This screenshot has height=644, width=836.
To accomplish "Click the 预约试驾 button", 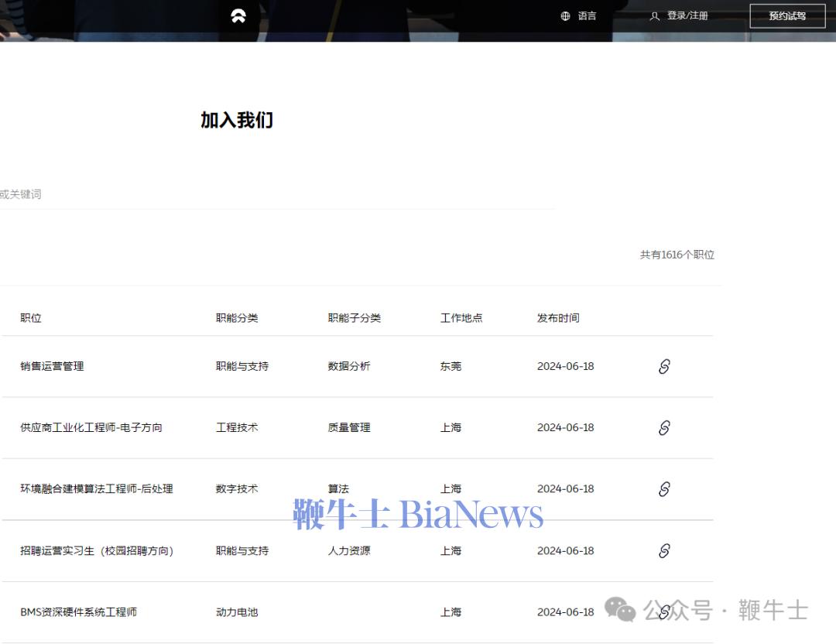I will click(x=787, y=16).
